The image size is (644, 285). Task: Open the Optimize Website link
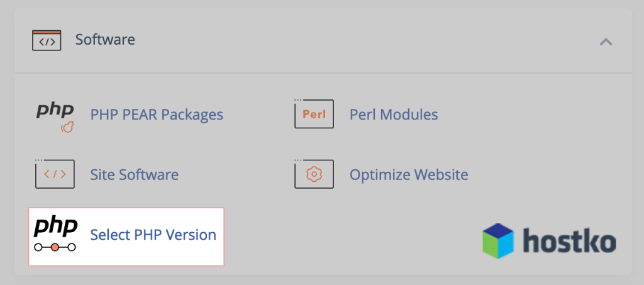point(409,174)
